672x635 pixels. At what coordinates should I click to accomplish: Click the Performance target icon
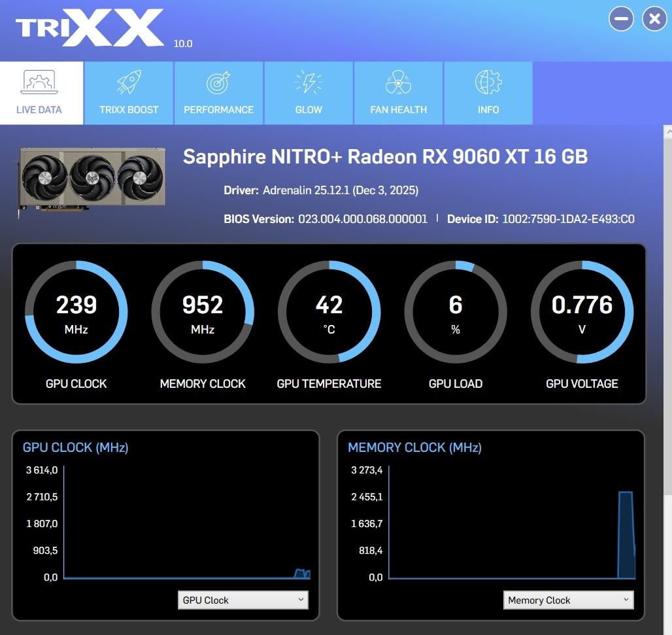(218, 84)
